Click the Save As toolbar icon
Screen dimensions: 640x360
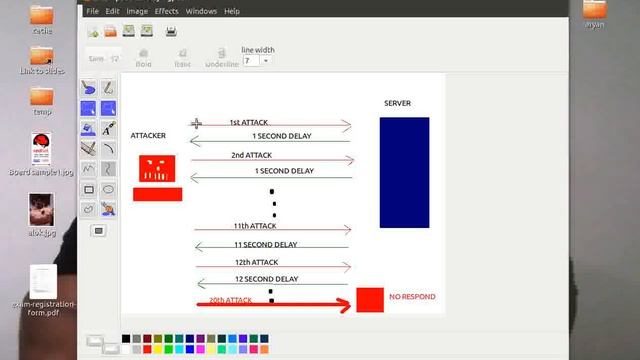coord(147,31)
